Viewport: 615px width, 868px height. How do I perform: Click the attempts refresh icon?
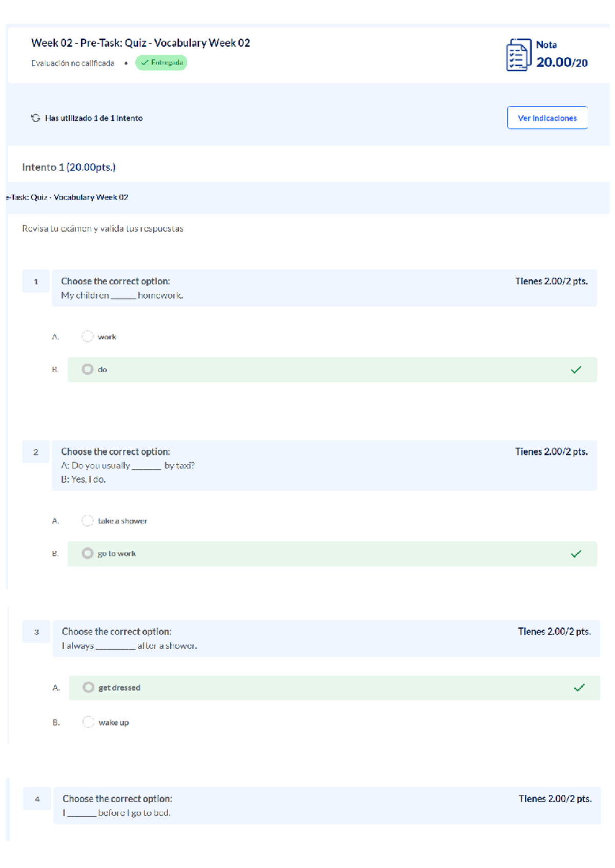point(35,118)
